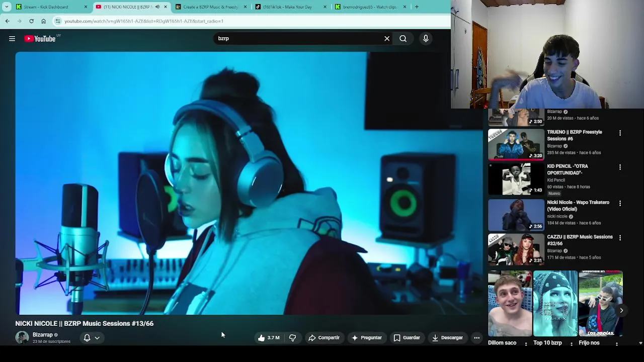Close the Stream - Kick Dashboard tab
This screenshot has width=644, height=362.
pyautogui.click(x=86, y=7)
